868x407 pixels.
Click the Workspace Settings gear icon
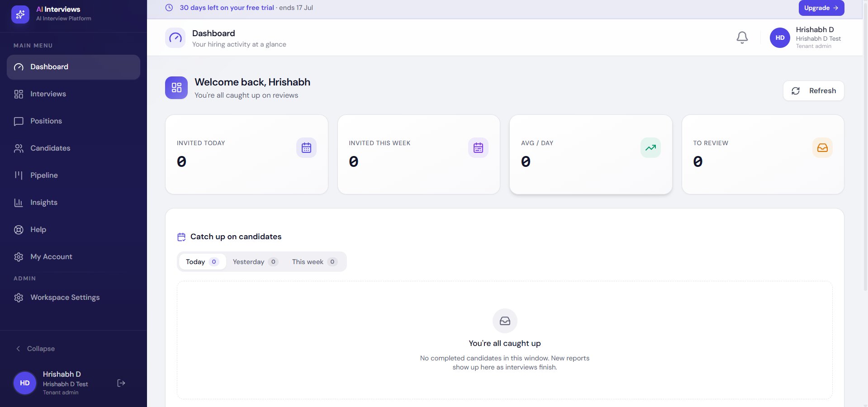click(19, 298)
